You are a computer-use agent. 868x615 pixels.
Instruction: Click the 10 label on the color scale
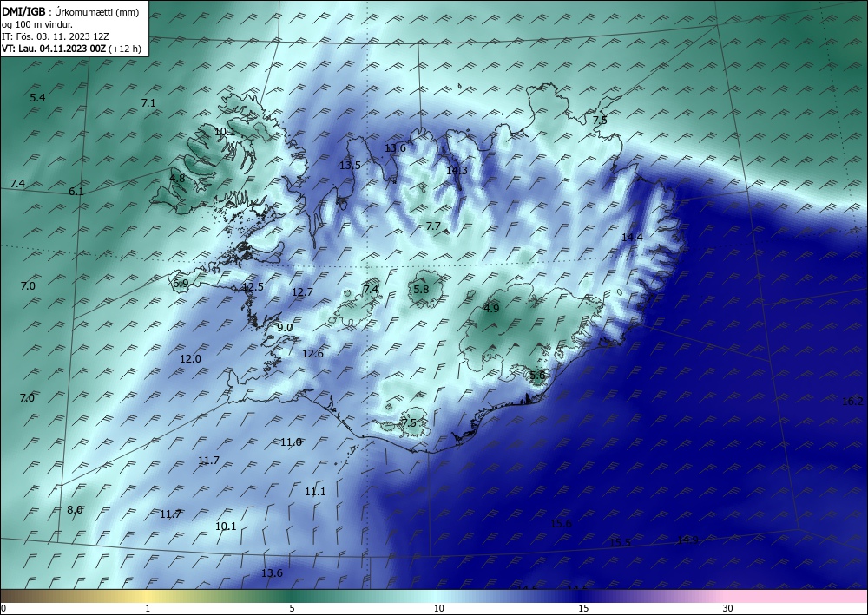click(438, 609)
